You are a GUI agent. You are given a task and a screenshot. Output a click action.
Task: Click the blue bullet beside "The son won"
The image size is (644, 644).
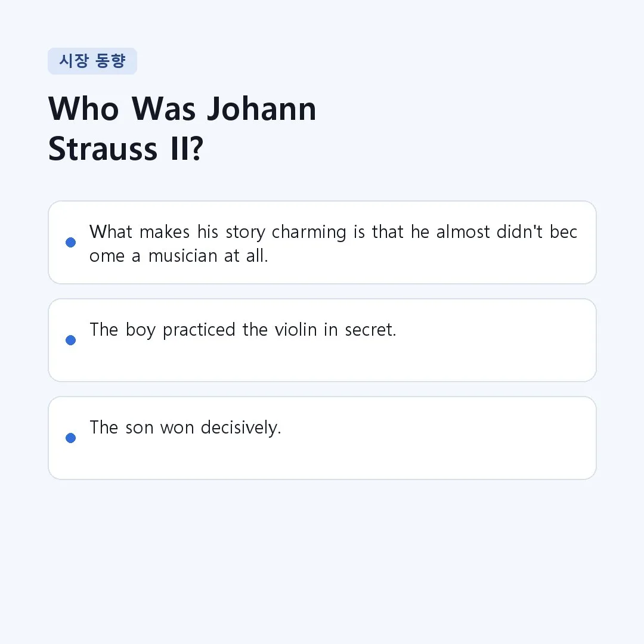(x=70, y=438)
